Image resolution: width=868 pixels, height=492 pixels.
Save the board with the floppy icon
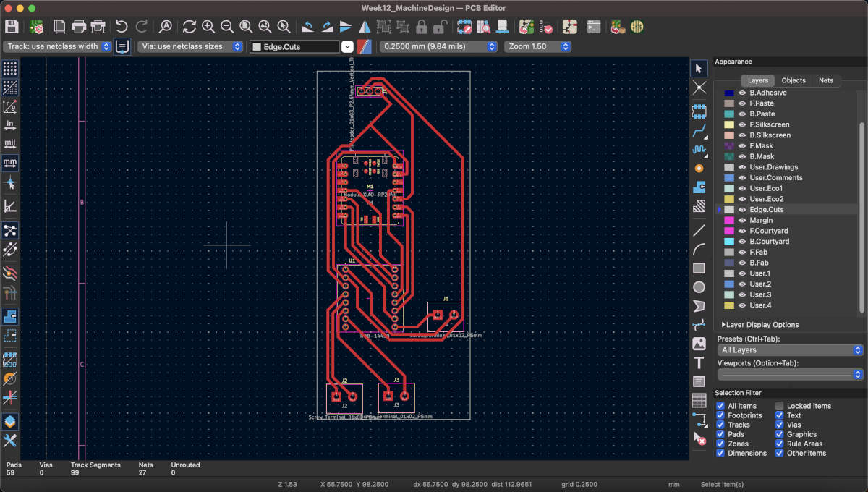(x=12, y=27)
